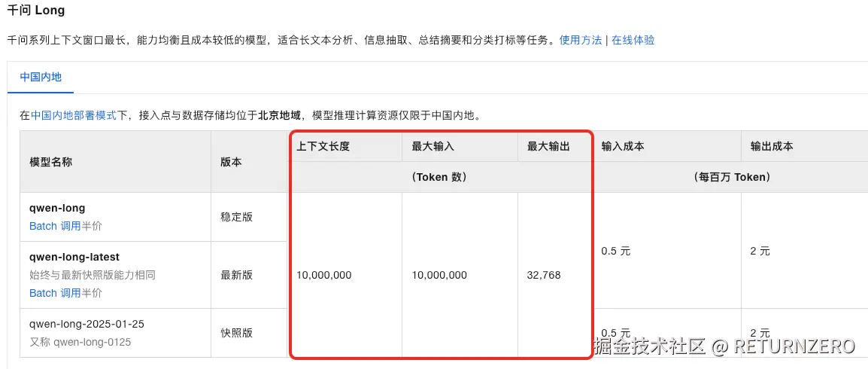
Task: Click the 快照版 version cell
Action: [x=236, y=333]
